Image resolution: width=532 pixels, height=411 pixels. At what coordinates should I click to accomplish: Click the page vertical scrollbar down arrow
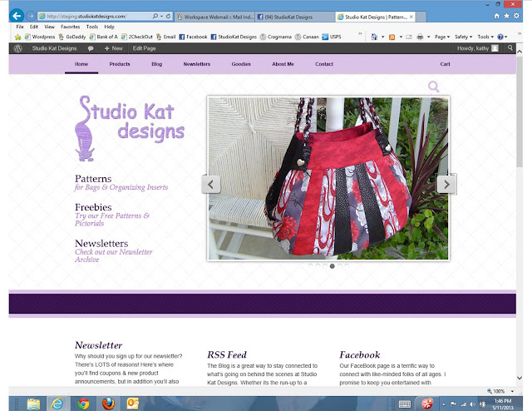pos(520,378)
